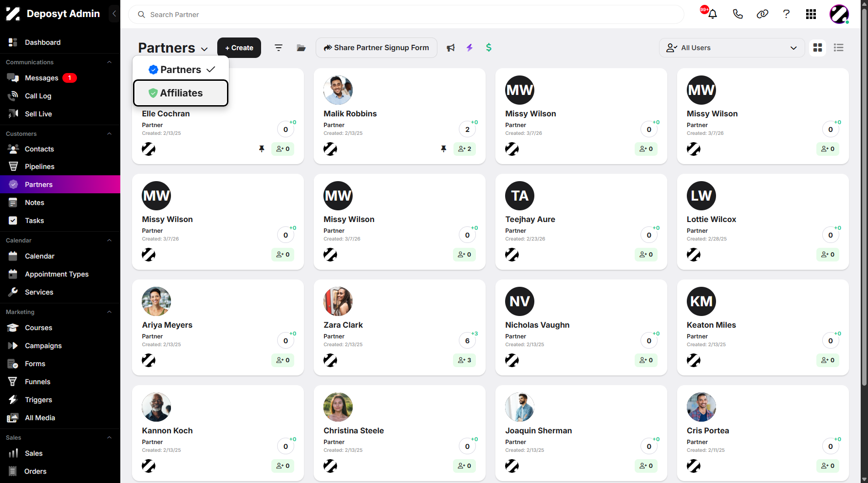
Task: Click Ariya Meyers profile photo
Action: click(x=156, y=301)
